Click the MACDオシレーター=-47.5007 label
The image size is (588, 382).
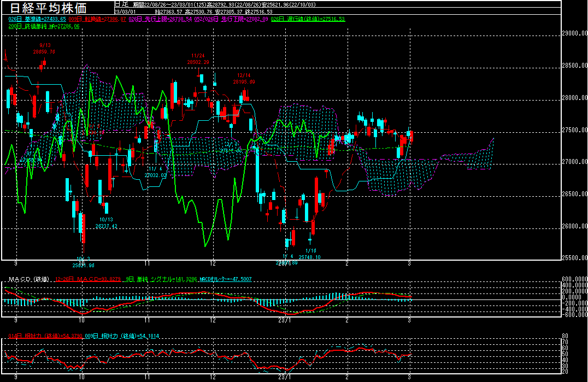coord(225,279)
